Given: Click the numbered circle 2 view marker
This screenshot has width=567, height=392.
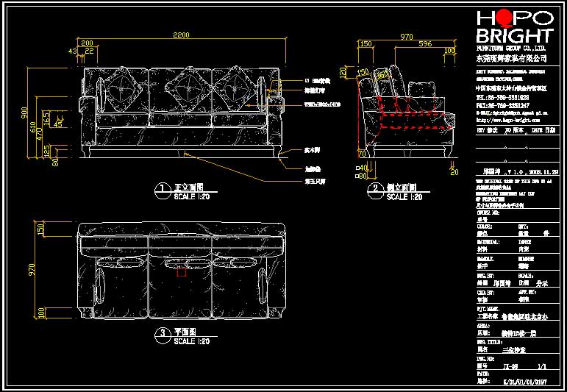Looking at the screenshot, I should [x=375, y=190].
